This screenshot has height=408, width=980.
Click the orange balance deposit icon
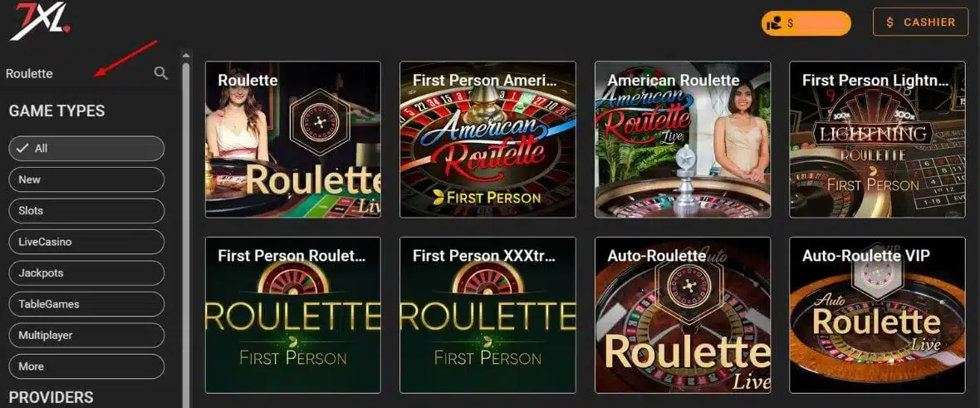774,23
